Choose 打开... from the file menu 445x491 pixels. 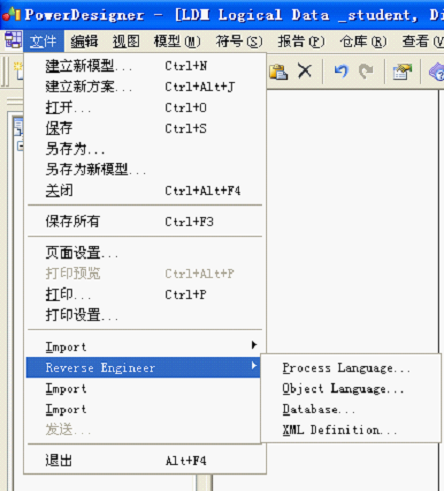tap(145, 108)
